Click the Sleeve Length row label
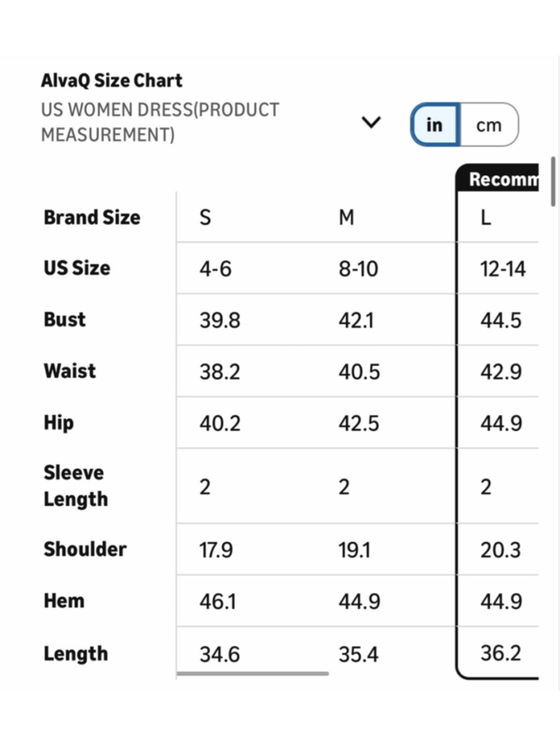560x747 pixels. pos(76,486)
